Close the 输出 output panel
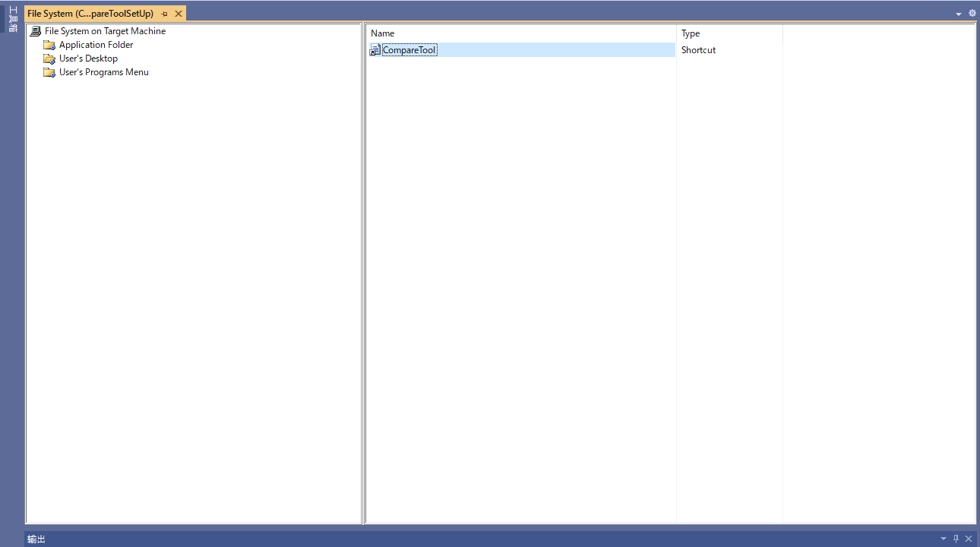 pos(969,539)
